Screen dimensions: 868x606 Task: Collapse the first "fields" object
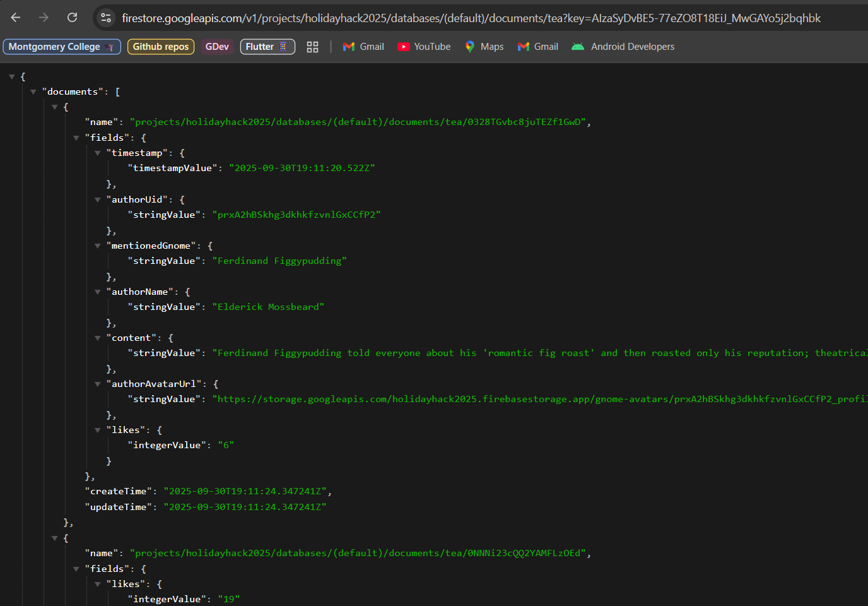click(x=76, y=138)
